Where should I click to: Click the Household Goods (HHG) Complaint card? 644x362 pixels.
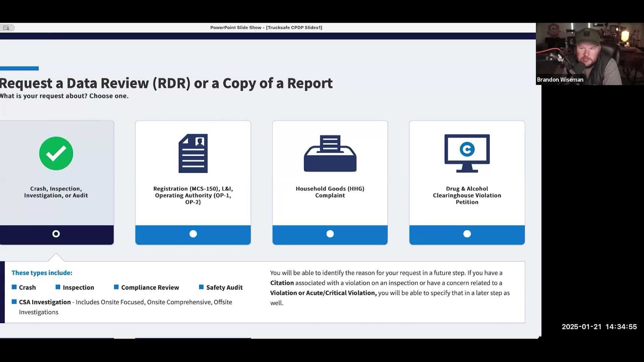coord(330,183)
